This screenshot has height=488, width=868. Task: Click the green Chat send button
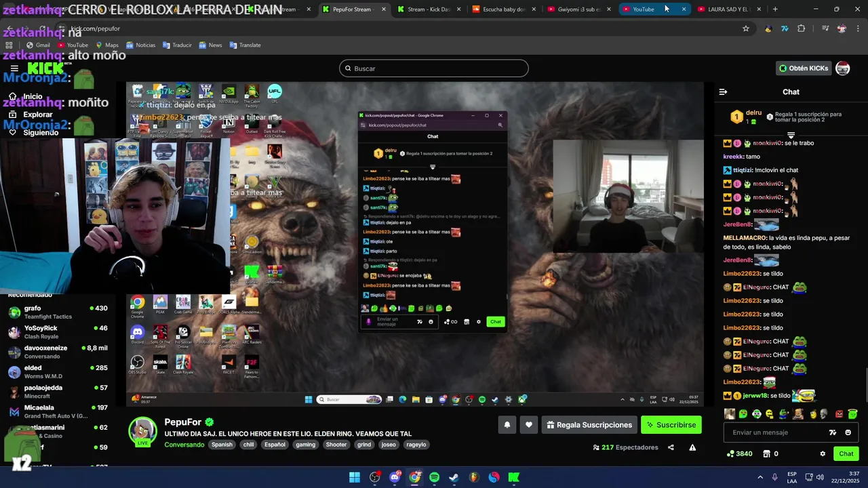pyautogui.click(x=846, y=453)
